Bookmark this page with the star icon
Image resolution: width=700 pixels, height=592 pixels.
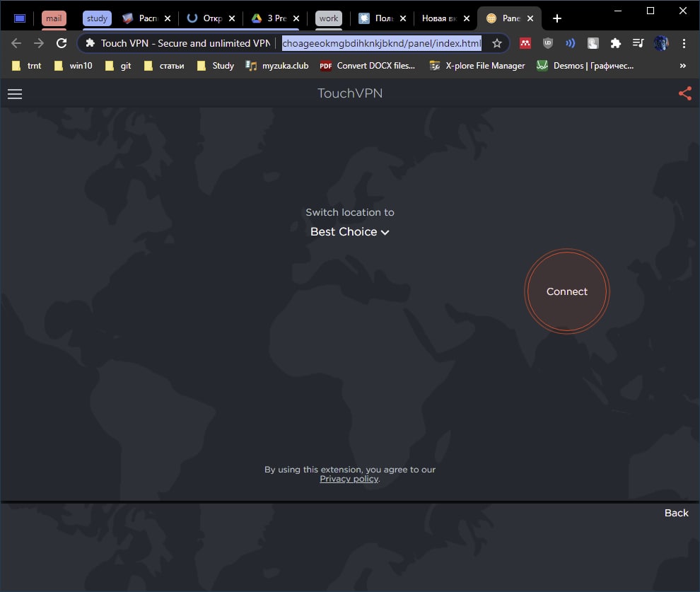click(497, 43)
